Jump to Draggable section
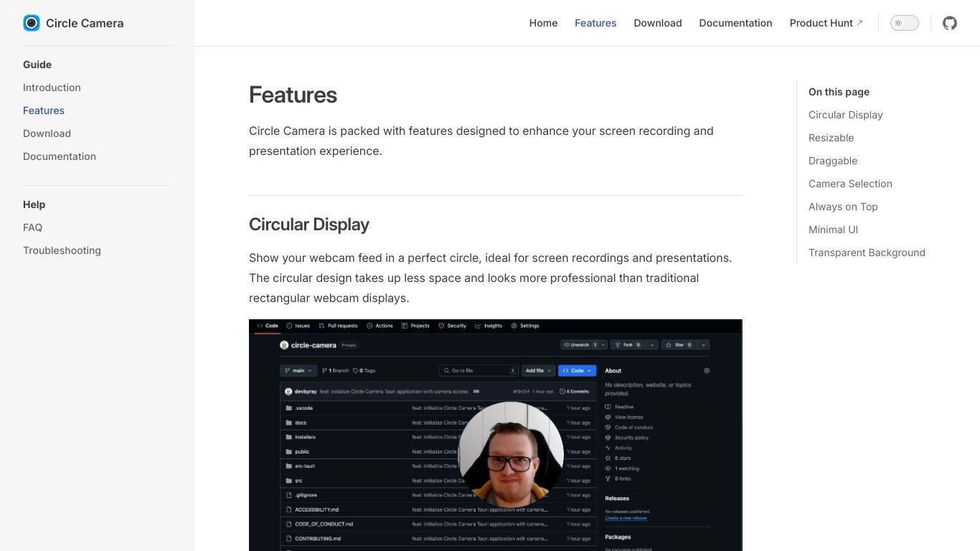Screen dimensions: 980x551 coord(833,161)
